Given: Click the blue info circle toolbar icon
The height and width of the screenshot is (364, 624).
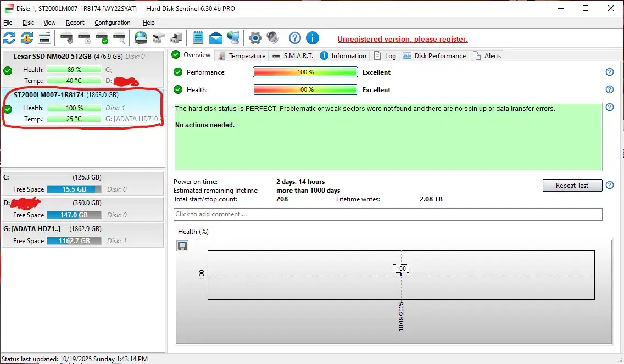Looking at the screenshot, I should [x=313, y=38].
